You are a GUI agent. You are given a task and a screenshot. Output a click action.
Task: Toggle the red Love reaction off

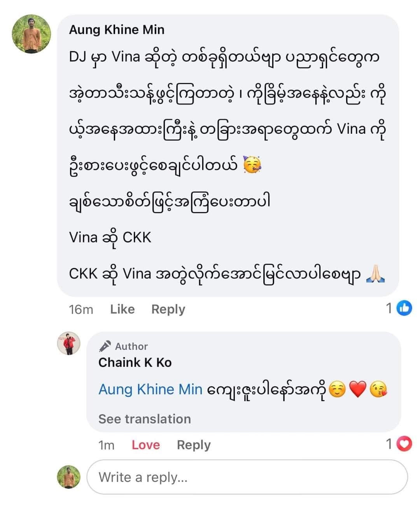[145, 445]
